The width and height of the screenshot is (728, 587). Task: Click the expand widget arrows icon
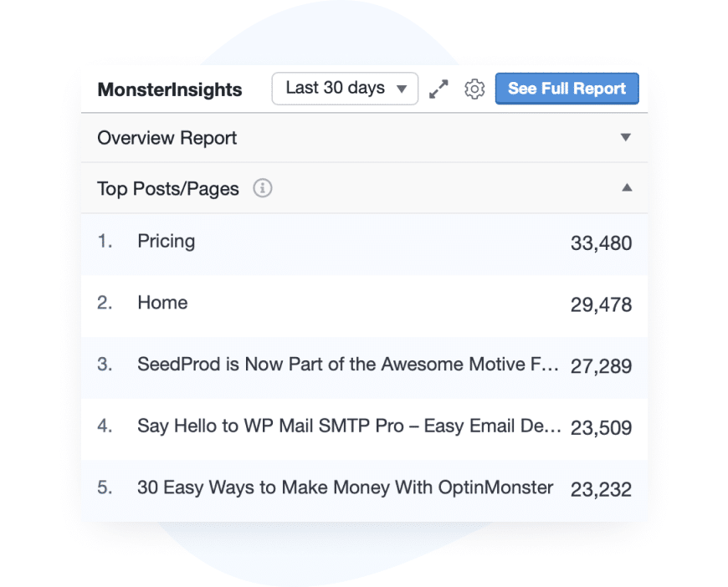[x=438, y=89]
